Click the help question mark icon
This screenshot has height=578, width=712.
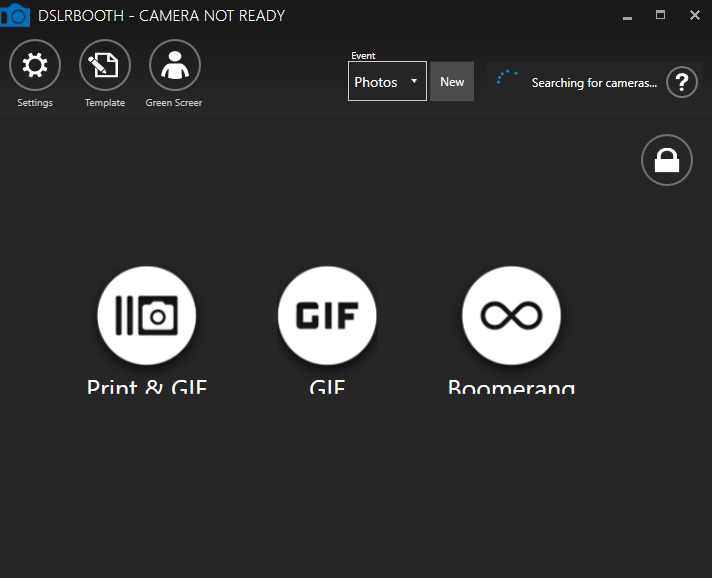pos(681,82)
